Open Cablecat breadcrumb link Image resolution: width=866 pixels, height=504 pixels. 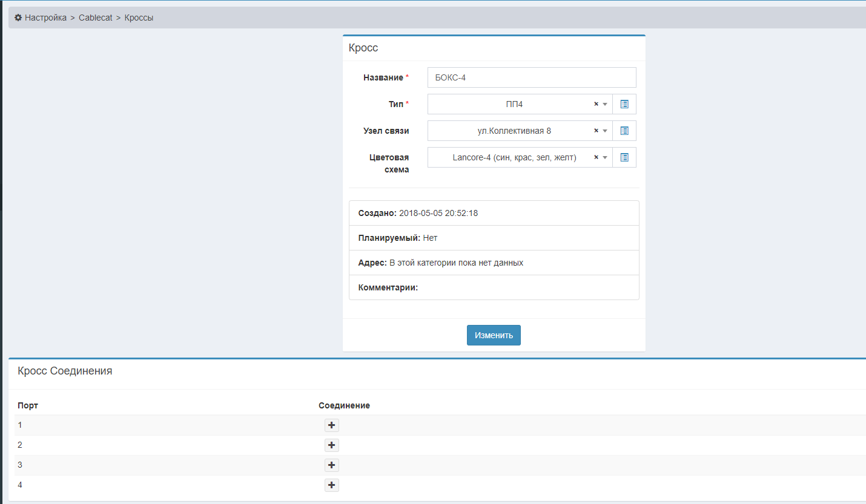pos(96,18)
